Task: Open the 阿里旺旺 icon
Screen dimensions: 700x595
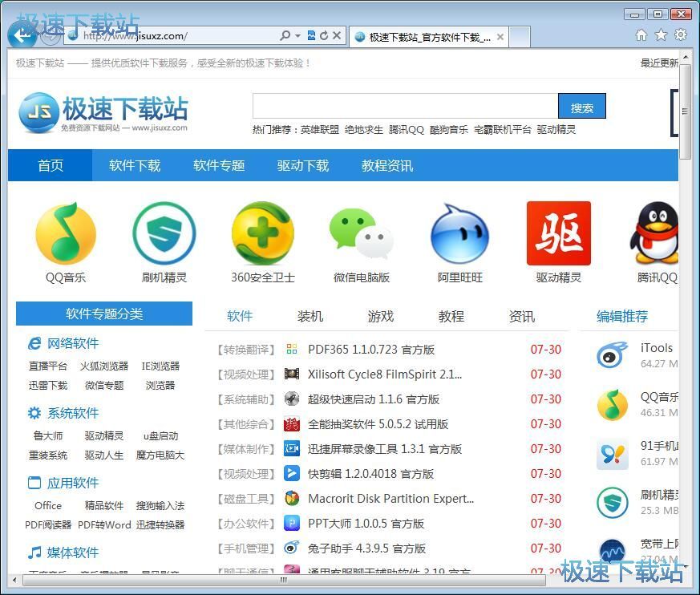Action: [x=459, y=233]
